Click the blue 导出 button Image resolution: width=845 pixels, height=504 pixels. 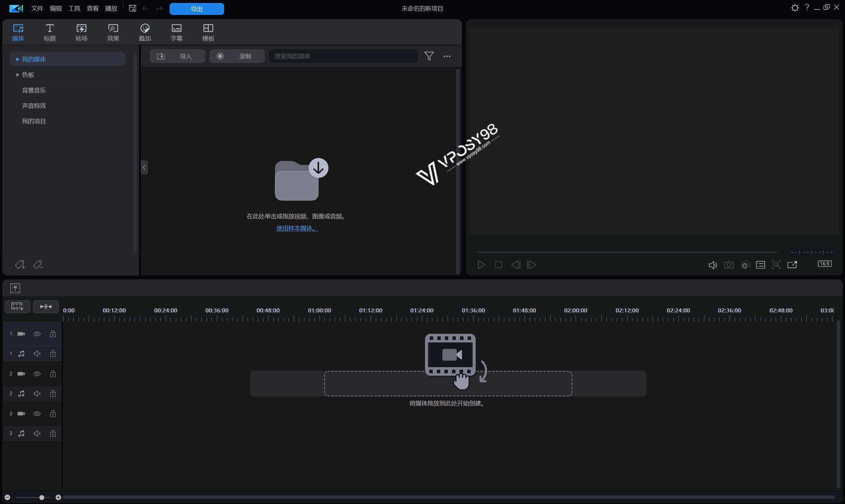click(196, 9)
